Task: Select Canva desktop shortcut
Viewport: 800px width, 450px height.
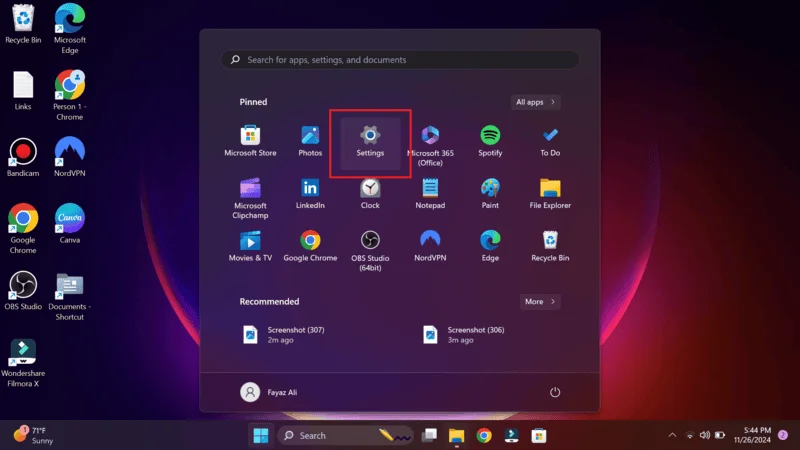Action: 70,223
